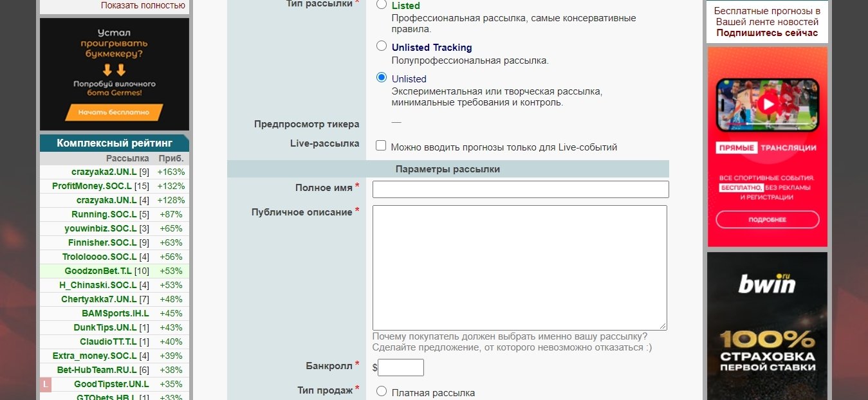Focus the Банкролл amount field

[401, 368]
